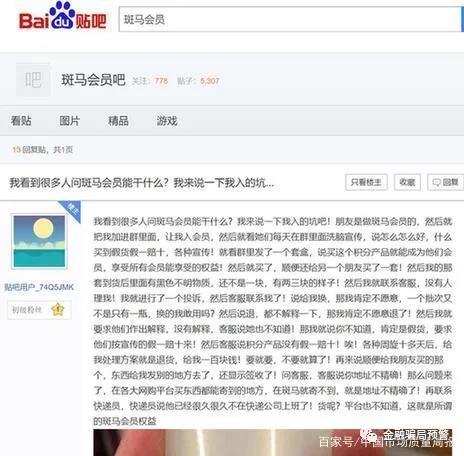Click the 斑马会员 search input field
This screenshot has height=456, width=464.
(289, 19)
